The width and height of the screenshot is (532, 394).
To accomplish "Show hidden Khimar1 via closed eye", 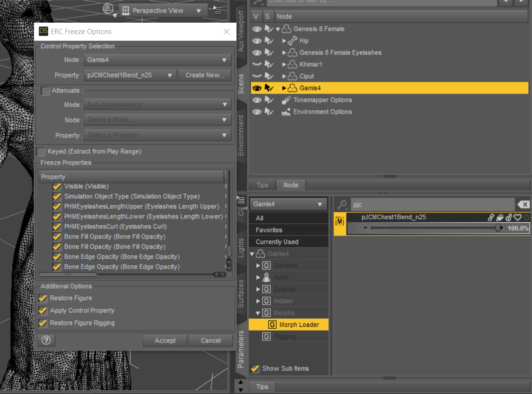I will [x=257, y=64].
